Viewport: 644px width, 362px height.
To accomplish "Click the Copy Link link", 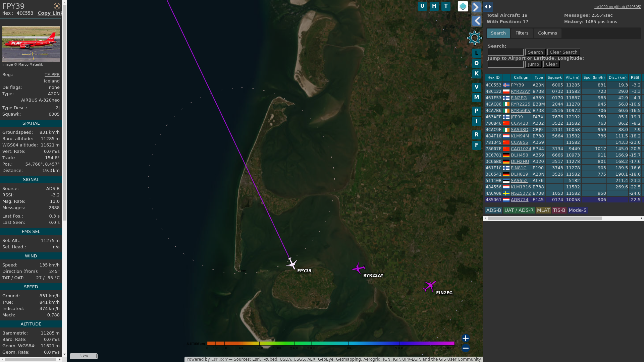I will point(50,13).
